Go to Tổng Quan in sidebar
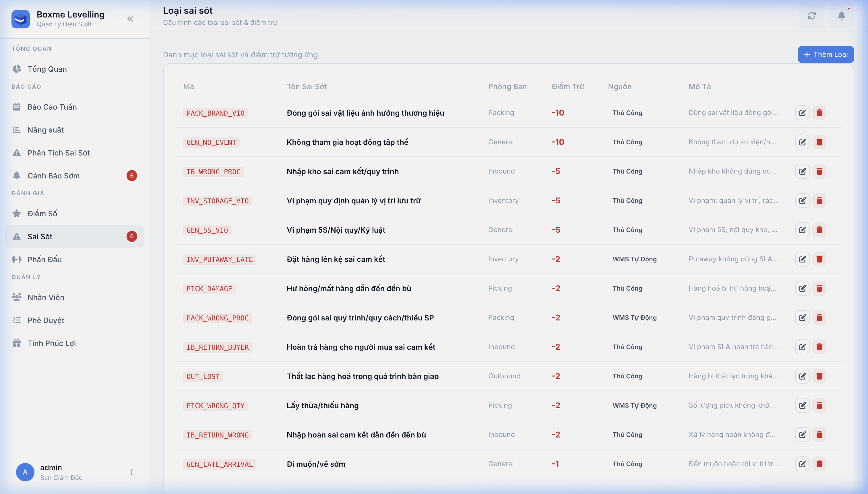 click(x=47, y=69)
